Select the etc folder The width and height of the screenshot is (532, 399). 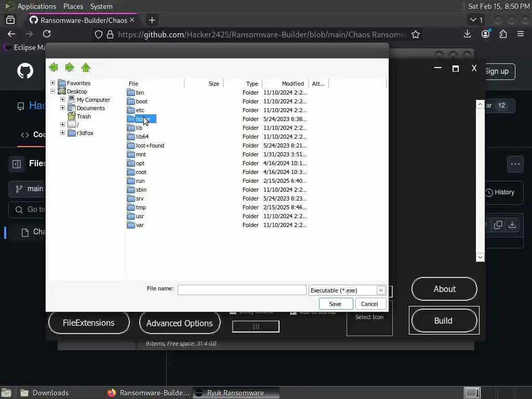136,110
